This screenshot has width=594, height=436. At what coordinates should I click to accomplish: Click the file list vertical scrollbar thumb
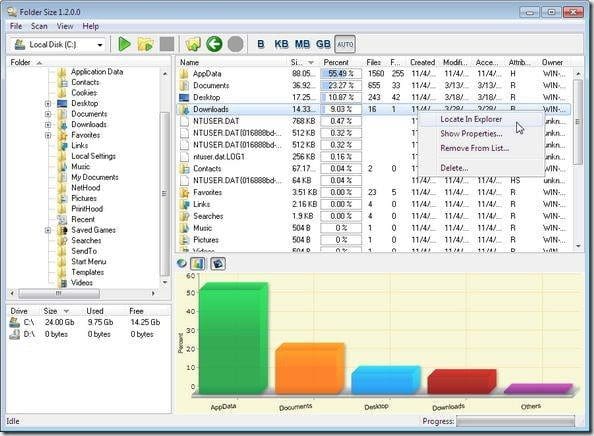coord(578,122)
